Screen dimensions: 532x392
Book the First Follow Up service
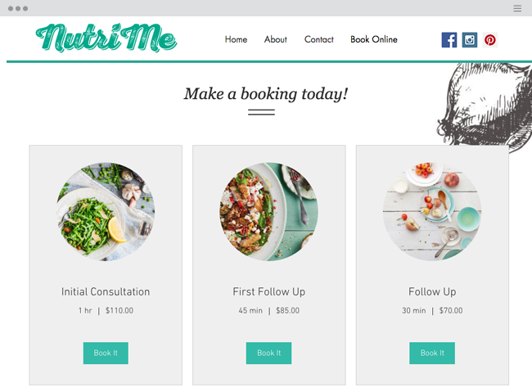coord(268,353)
